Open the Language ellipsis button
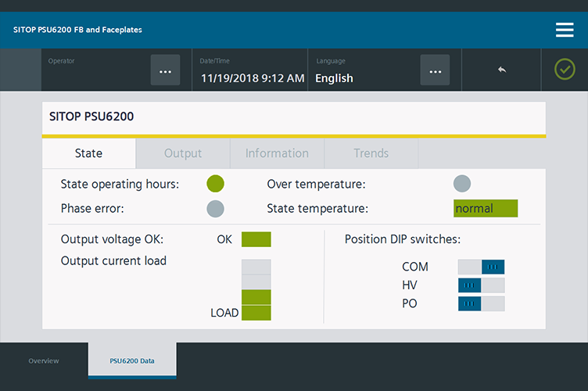The width and height of the screenshot is (588, 391). 435,70
